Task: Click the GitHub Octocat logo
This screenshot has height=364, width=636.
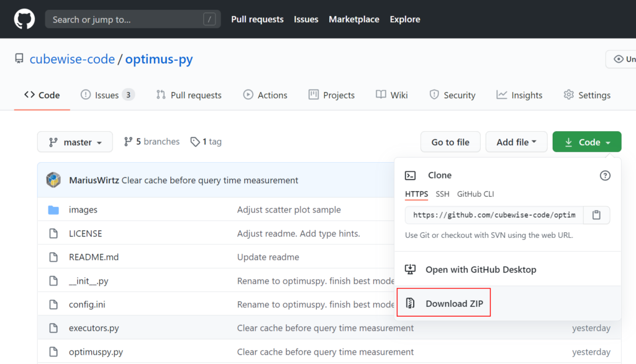Action: point(24,19)
